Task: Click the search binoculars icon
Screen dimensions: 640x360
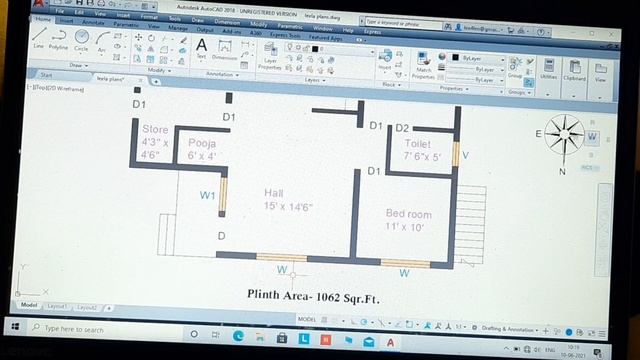Action: tap(448, 27)
